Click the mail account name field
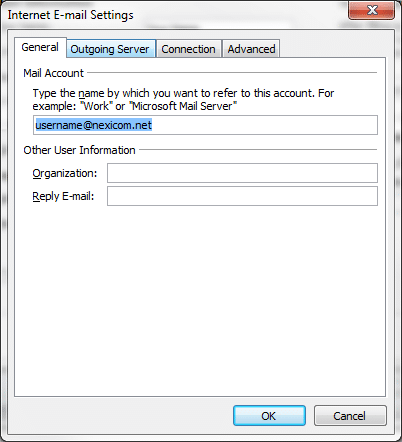This screenshot has width=402, height=442. pyautogui.click(x=205, y=125)
